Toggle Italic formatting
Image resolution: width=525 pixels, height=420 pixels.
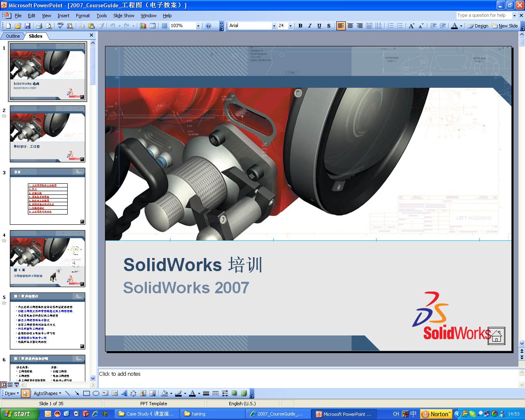click(310, 26)
